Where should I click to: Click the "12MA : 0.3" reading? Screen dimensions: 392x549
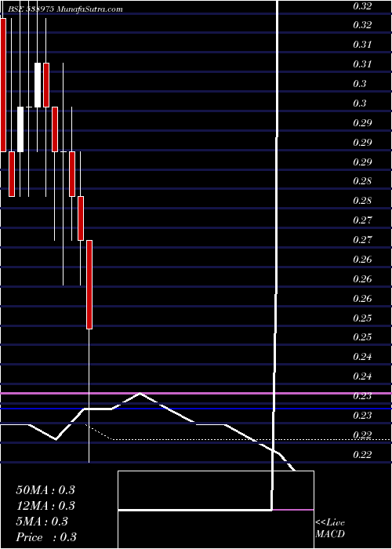click(x=45, y=506)
